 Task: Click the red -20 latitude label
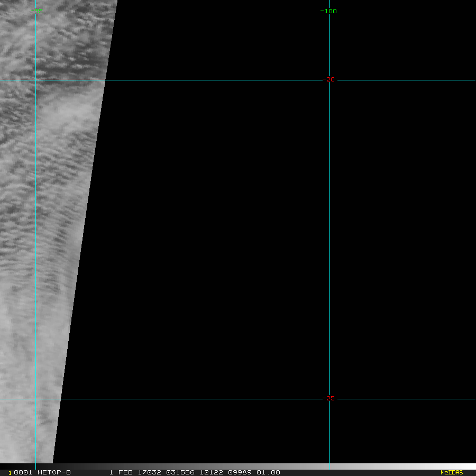tap(328, 79)
